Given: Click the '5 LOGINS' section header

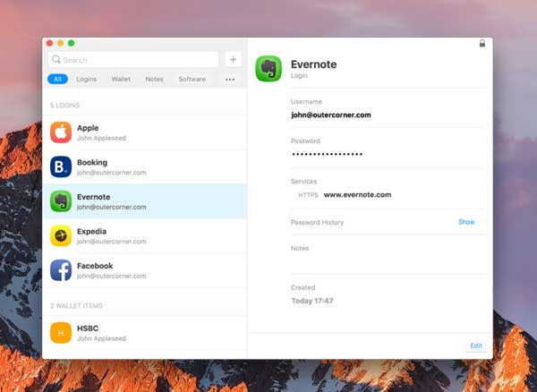Looking at the screenshot, I should [65, 106].
